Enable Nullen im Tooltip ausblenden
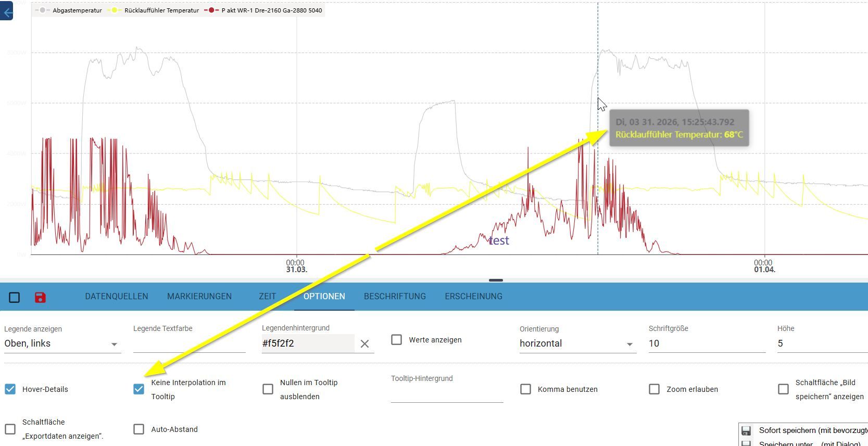The width and height of the screenshot is (868, 446). (268, 389)
